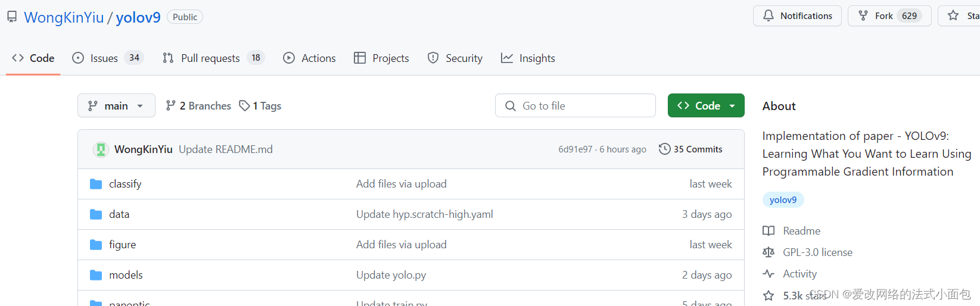Viewport: 980px width, 306px height.
Task: Open figure's Add files via upload commit
Action: 402,245
